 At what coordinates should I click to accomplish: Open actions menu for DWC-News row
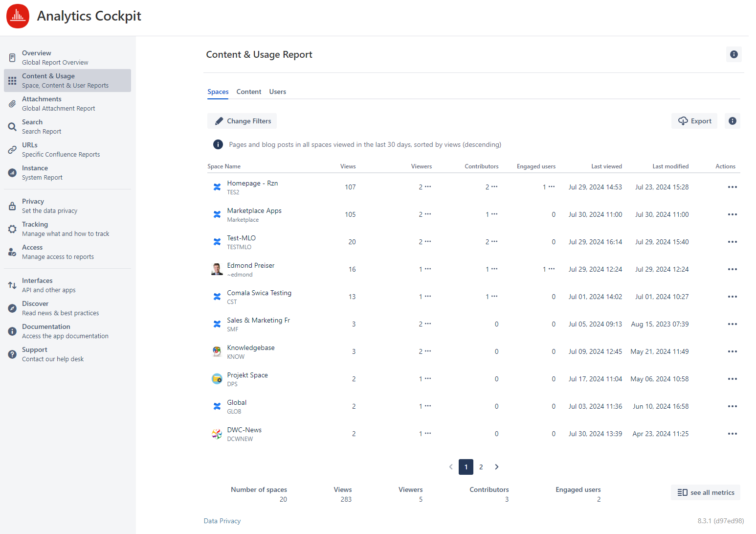click(732, 434)
